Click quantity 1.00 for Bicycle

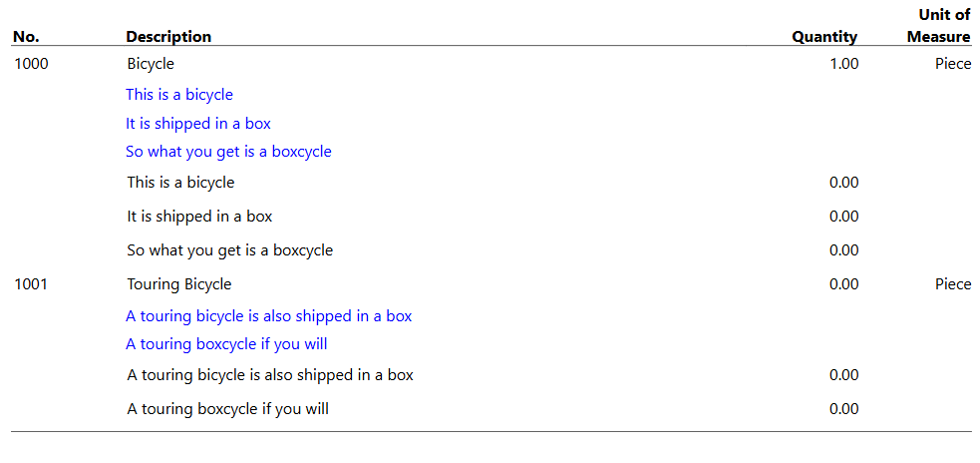click(843, 64)
